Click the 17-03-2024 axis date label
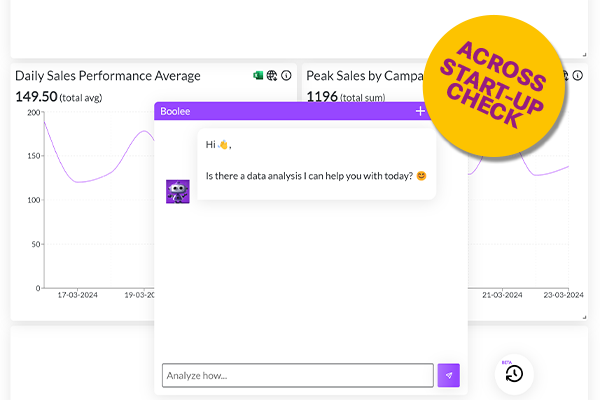Viewport: 600px width, 400px height. click(74, 295)
